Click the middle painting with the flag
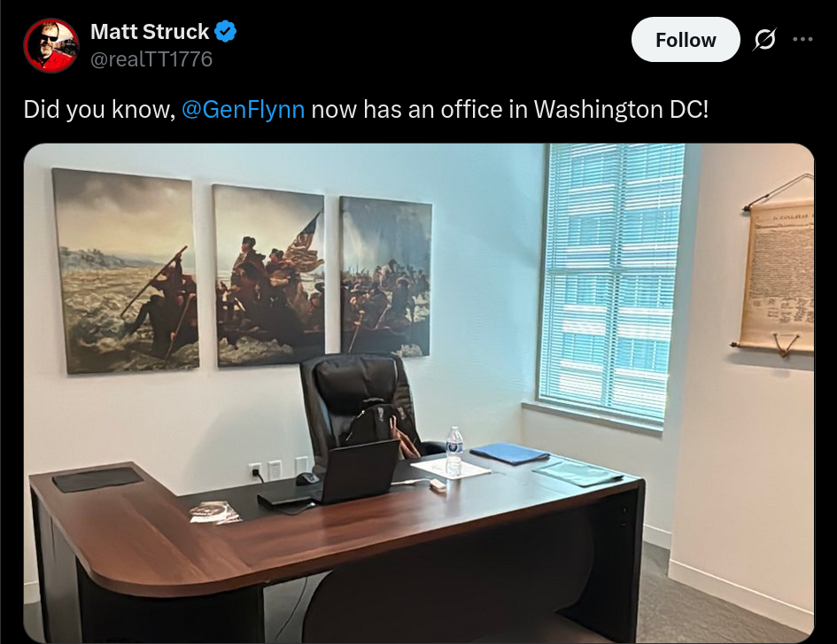 (269, 275)
